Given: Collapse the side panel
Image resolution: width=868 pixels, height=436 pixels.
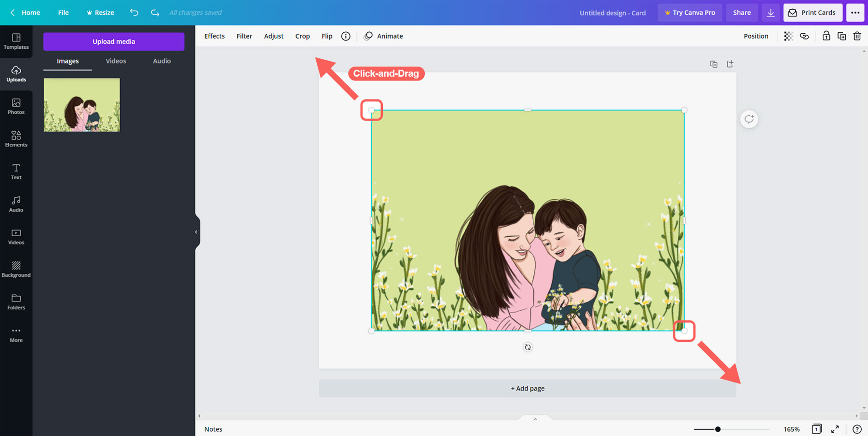Looking at the screenshot, I should pyautogui.click(x=196, y=232).
